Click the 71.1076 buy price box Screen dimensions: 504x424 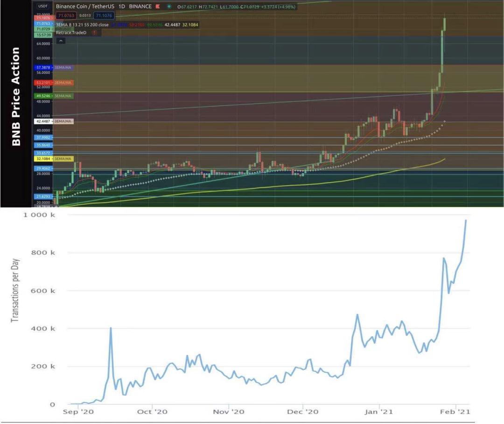(x=104, y=15)
